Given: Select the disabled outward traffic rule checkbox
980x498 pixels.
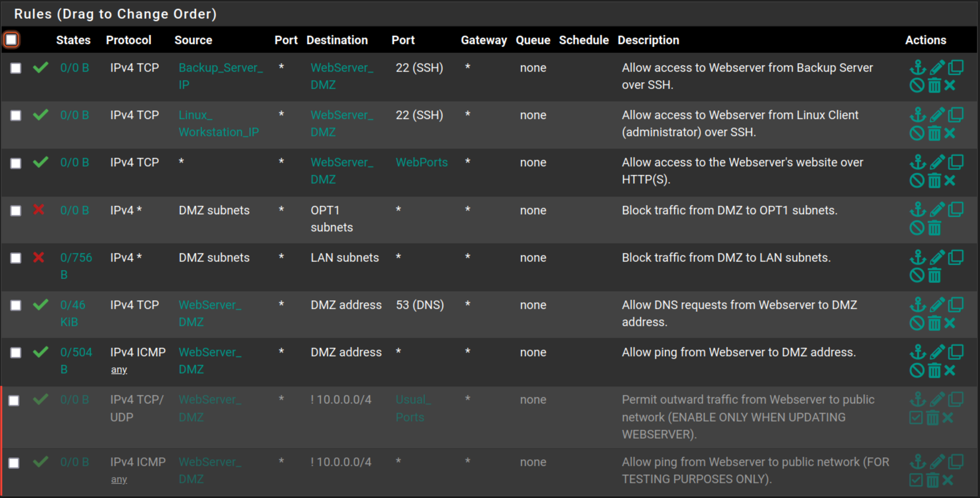Looking at the screenshot, I should click(14, 400).
